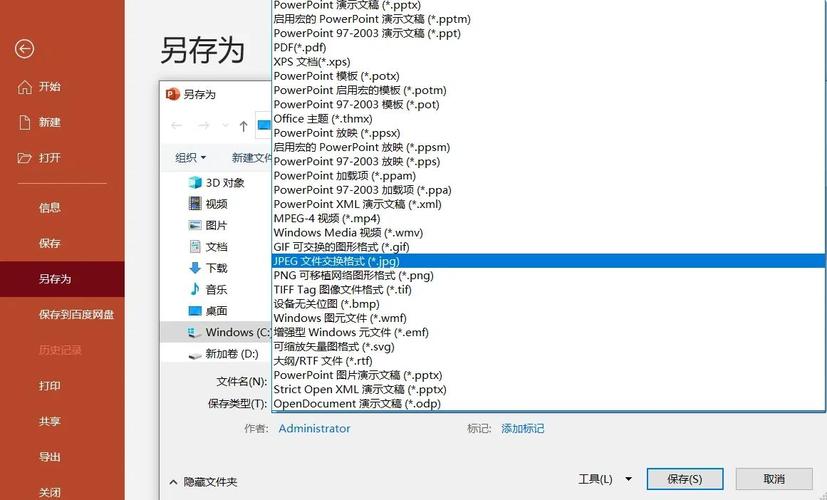Click the dialog's back navigation arrow
The width and height of the screenshot is (827, 500).
(177, 126)
